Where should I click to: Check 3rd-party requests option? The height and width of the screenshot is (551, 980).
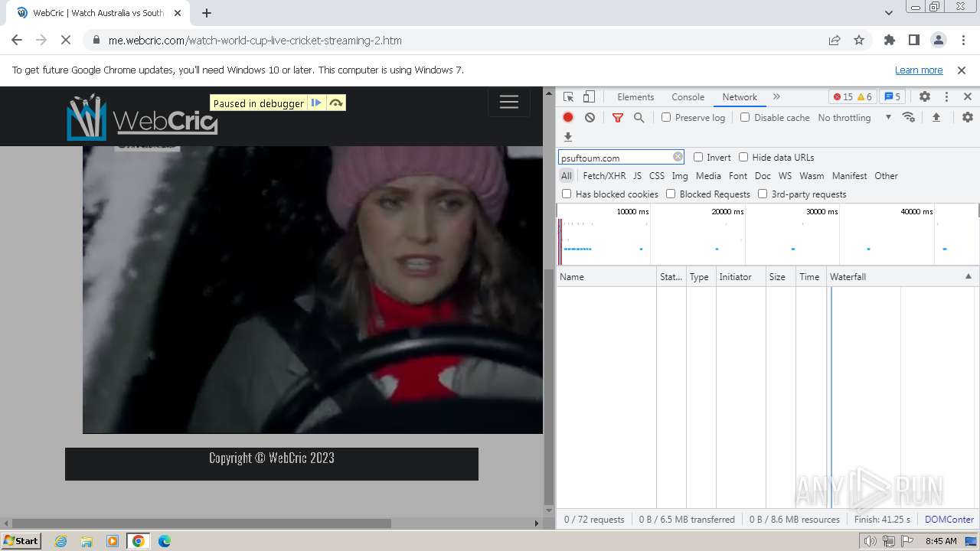pos(763,194)
